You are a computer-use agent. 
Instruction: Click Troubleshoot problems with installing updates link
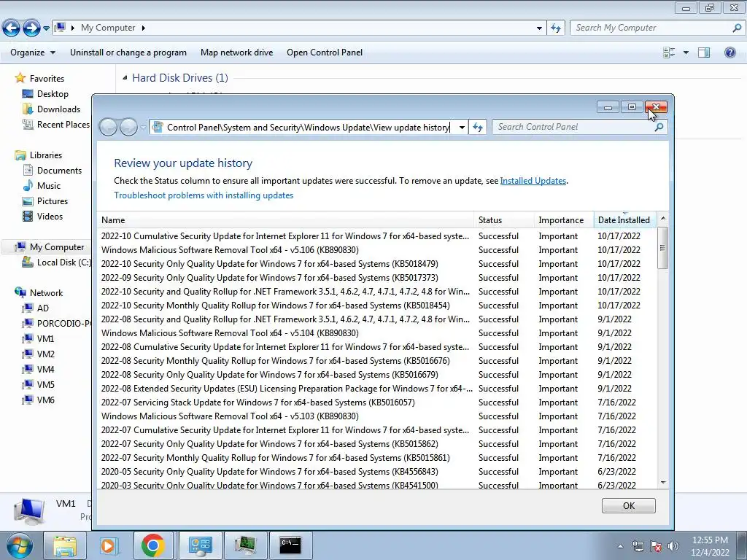pos(204,195)
